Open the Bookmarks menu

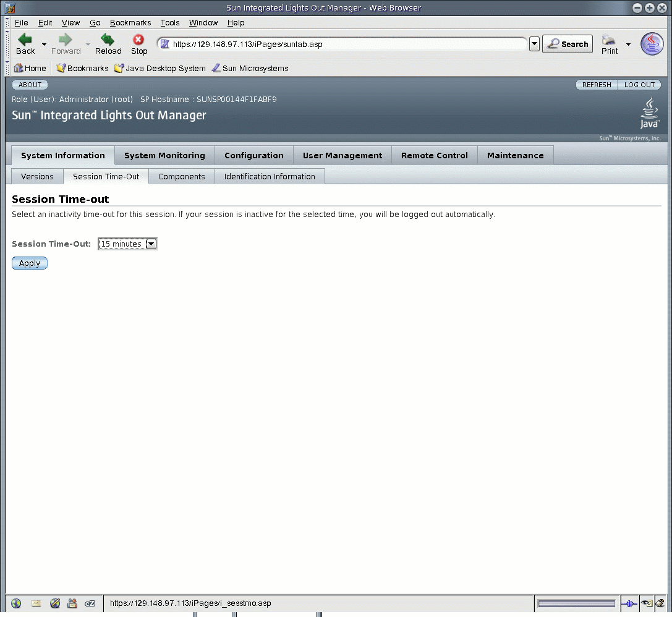[130, 23]
